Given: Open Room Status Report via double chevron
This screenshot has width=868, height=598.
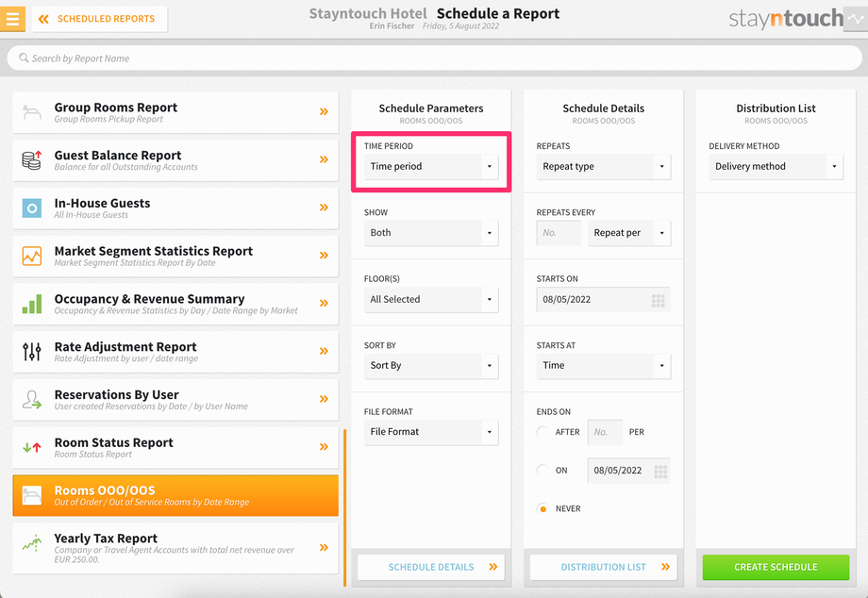Looking at the screenshot, I should [324, 446].
